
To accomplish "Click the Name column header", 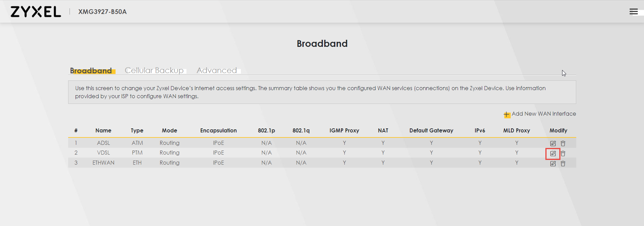I will tap(103, 131).
